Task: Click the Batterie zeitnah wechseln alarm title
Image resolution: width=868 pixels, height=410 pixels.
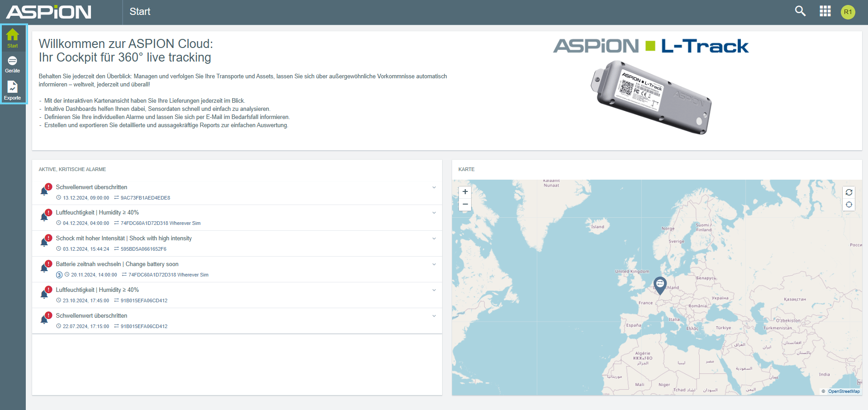Action: pos(117,264)
